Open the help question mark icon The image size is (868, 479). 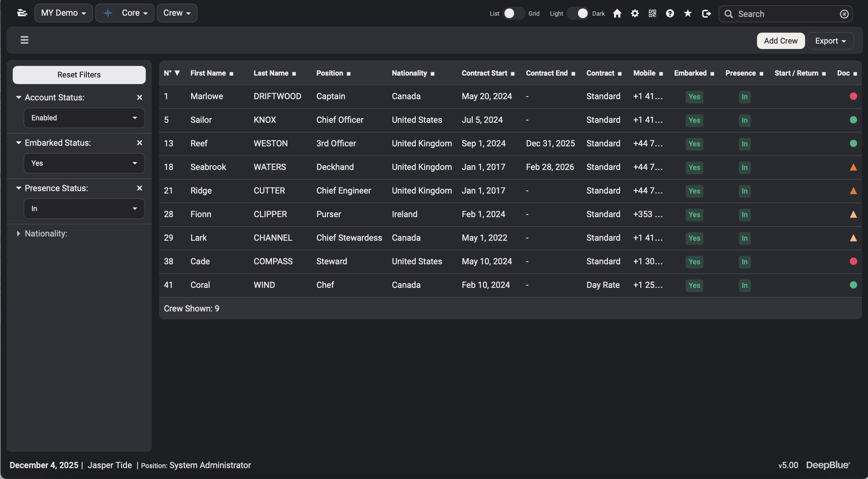pos(670,14)
